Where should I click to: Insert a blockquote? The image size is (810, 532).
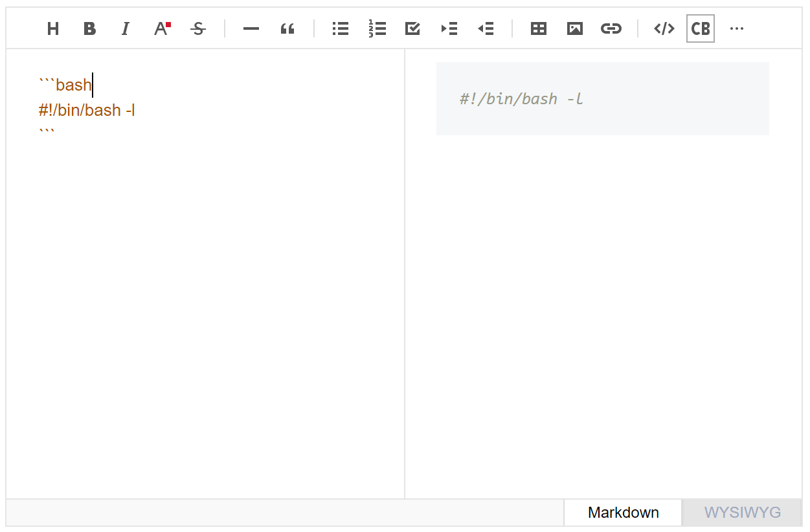point(287,28)
